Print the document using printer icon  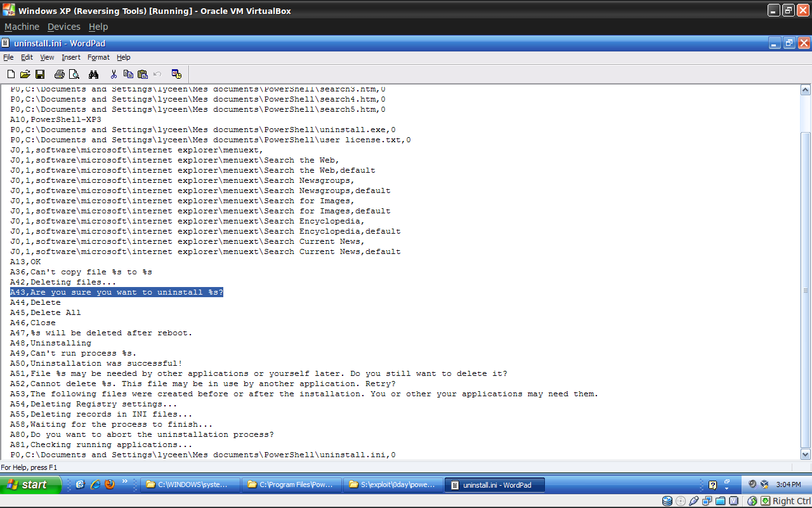click(60, 74)
